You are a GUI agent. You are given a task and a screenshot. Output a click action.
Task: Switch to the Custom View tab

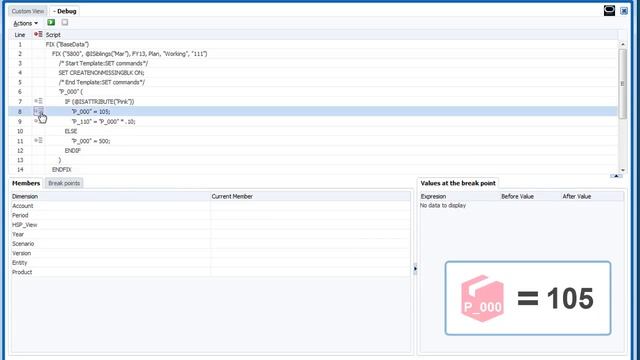(28, 11)
